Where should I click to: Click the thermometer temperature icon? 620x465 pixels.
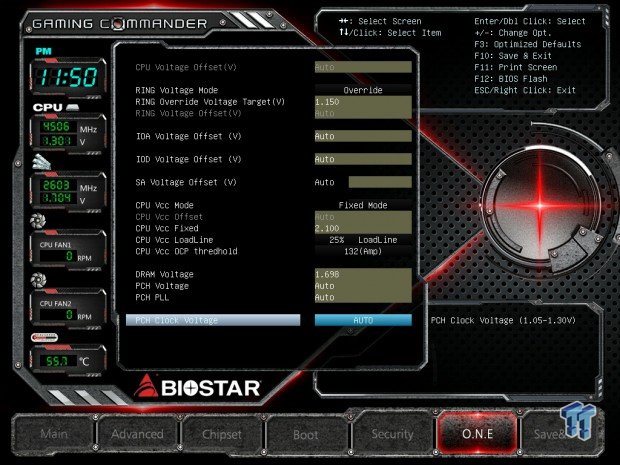44,338
